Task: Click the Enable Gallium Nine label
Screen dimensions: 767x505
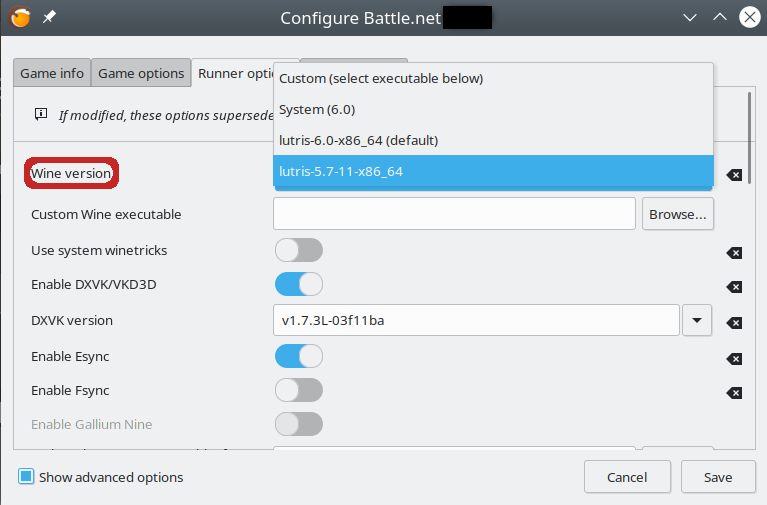Action: [91, 424]
